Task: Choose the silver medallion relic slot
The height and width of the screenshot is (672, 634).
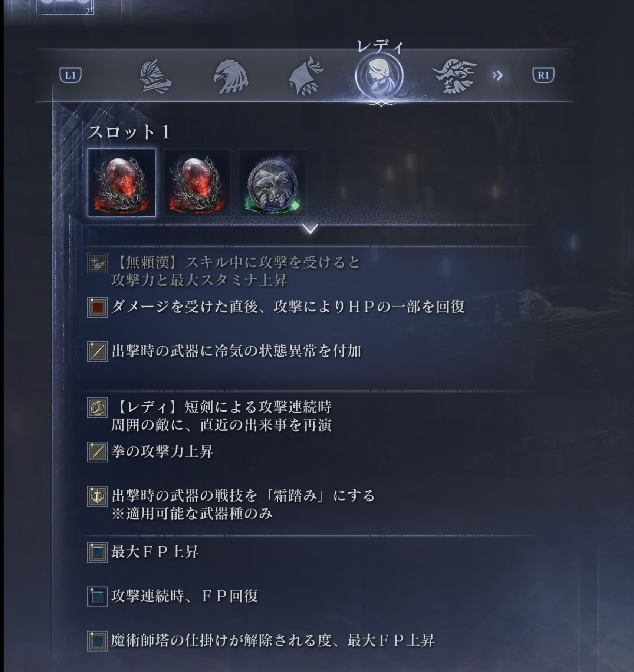Action: click(273, 183)
